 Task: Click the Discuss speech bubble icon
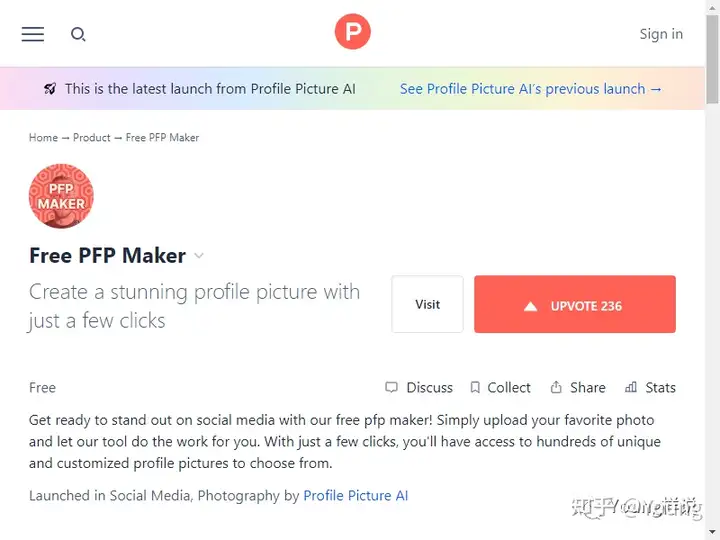[x=391, y=388]
